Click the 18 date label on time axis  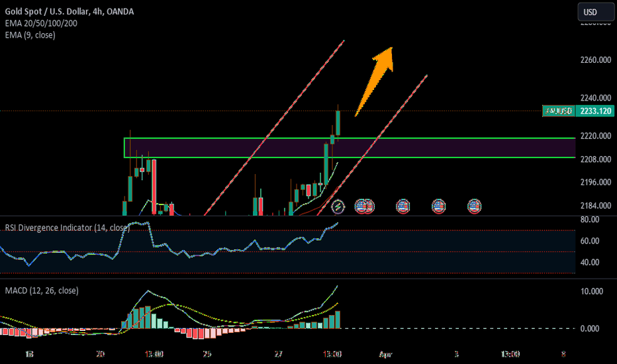click(x=28, y=354)
